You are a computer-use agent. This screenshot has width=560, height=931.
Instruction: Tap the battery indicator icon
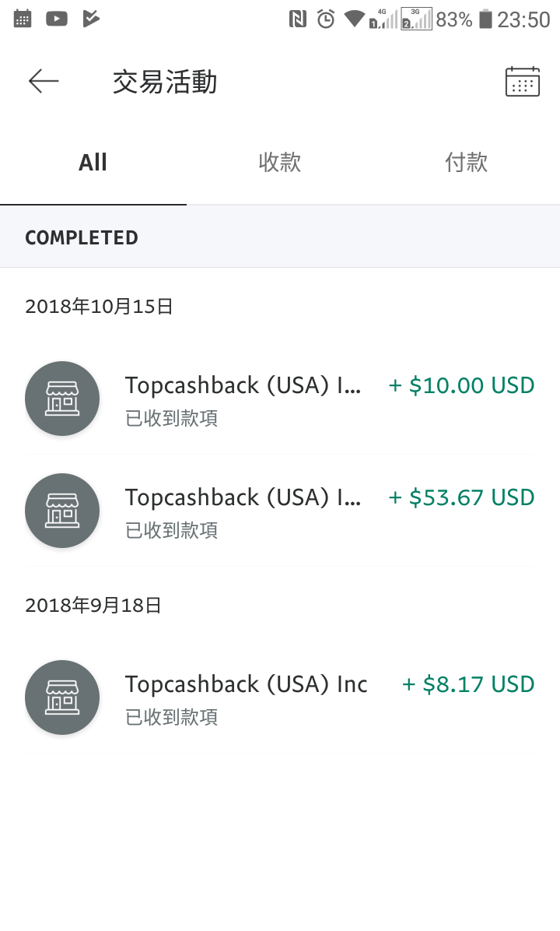click(x=485, y=19)
